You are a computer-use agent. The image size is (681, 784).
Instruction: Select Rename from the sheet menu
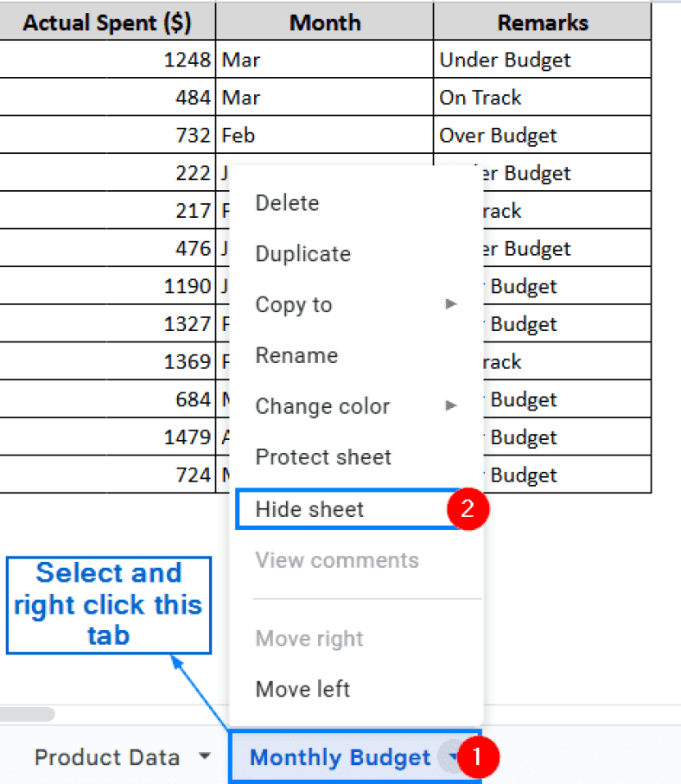click(x=294, y=355)
